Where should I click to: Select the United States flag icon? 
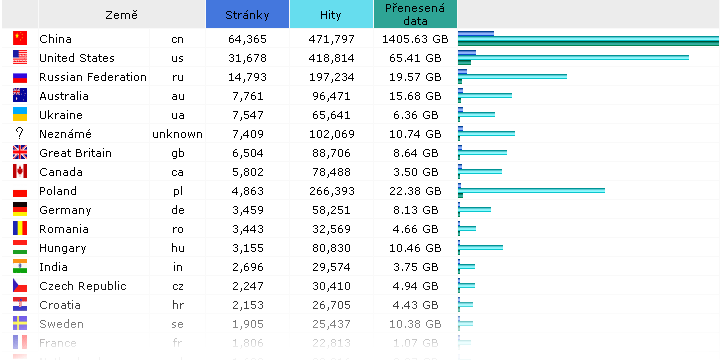click(20, 57)
